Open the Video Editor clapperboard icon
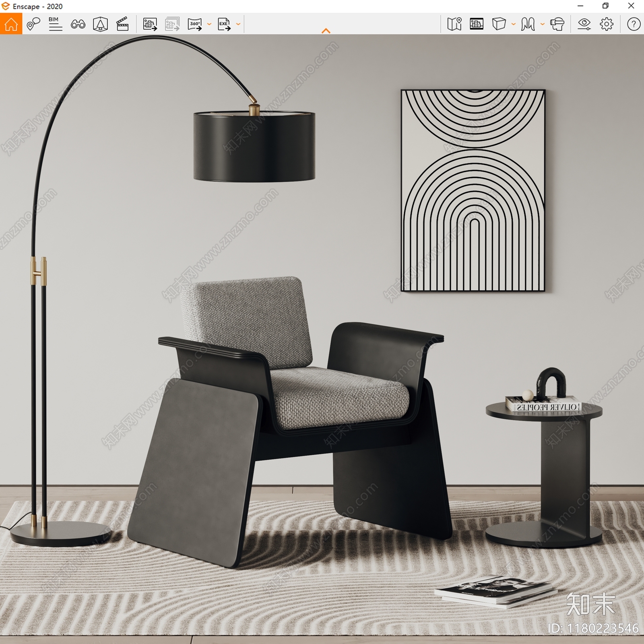Viewport: 644px width, 644px height. (122, 24)
